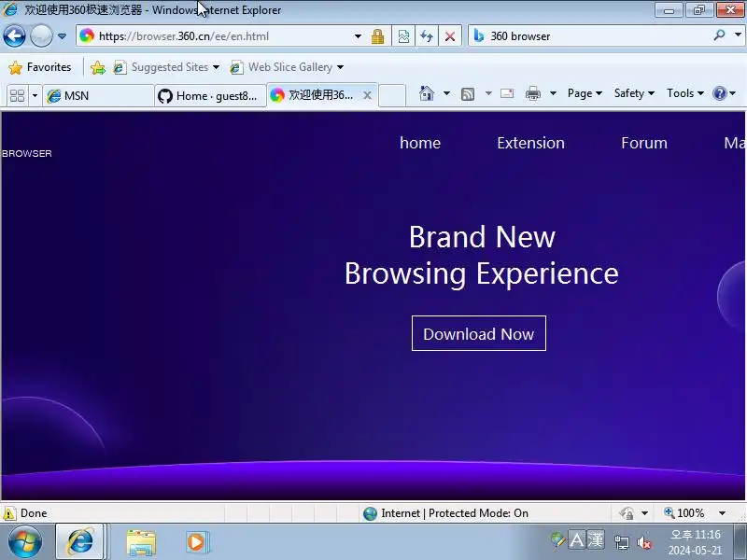
Task: Open Windows Explorer folder taskbar icon
Action: [x=141, y=542]
